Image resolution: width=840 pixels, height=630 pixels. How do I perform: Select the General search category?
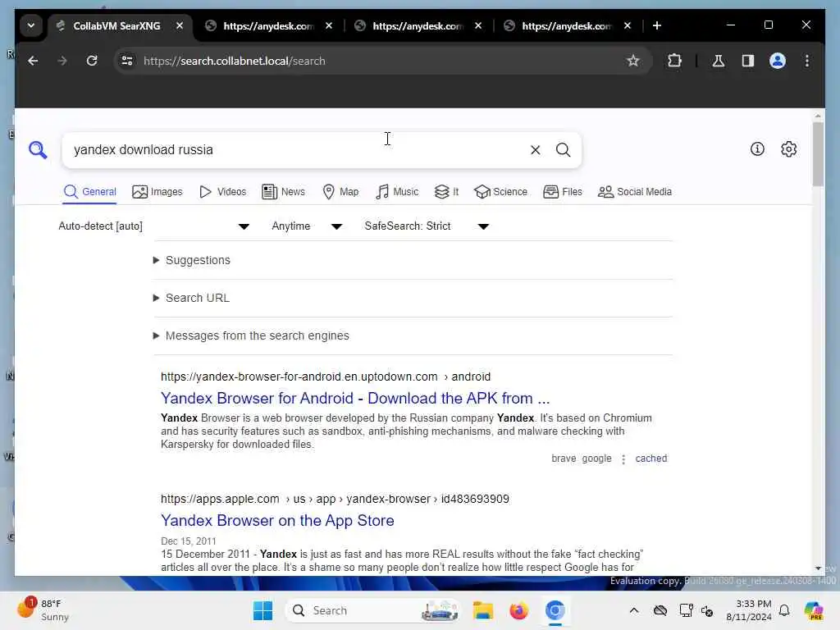pos(89,192)
